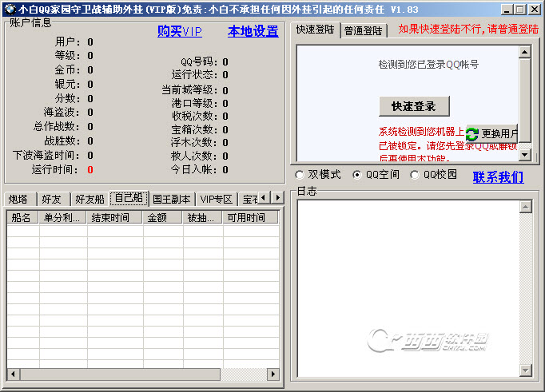The width and height of the screenshot is (545, 392).
Task: Click the 港口等级 label
Action: coord(195,103)
